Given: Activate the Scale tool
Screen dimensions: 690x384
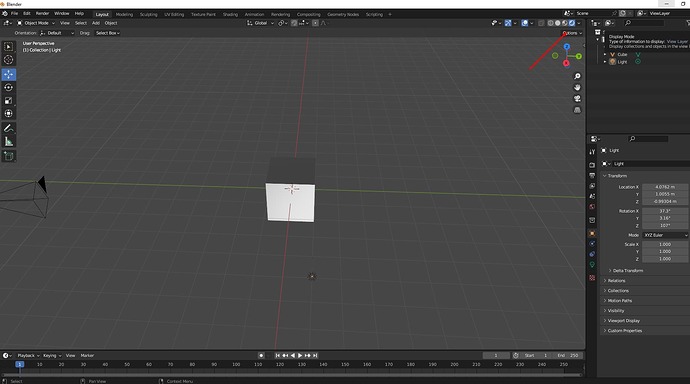Looking at the screenshot, I should click(8, 101).
